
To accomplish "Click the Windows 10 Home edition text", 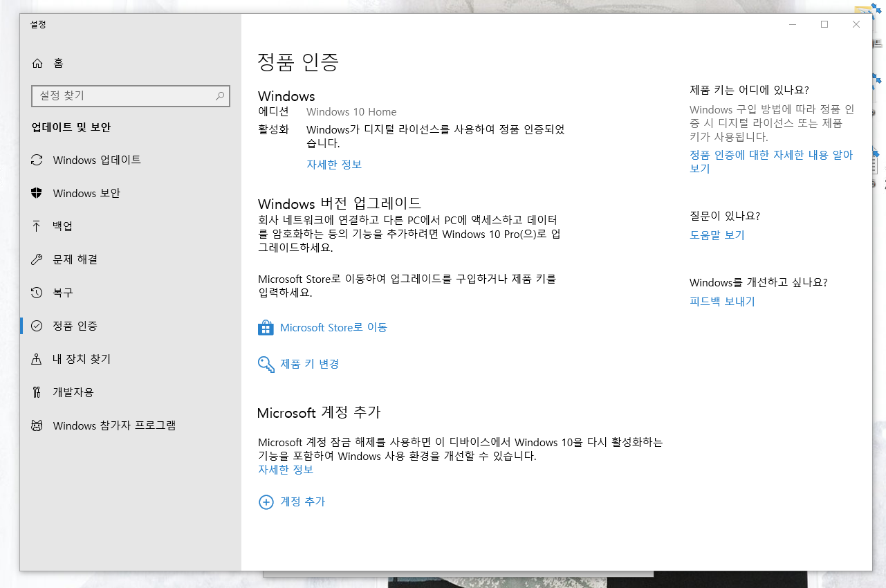I will [351, 112].
